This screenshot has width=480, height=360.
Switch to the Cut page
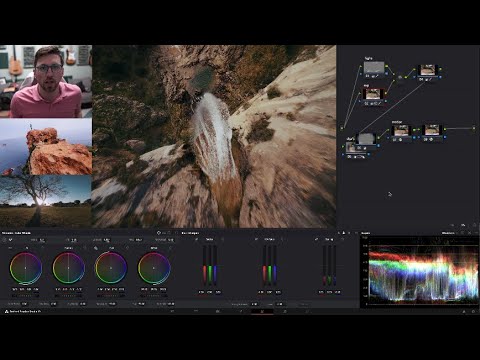tap(196, 311)
